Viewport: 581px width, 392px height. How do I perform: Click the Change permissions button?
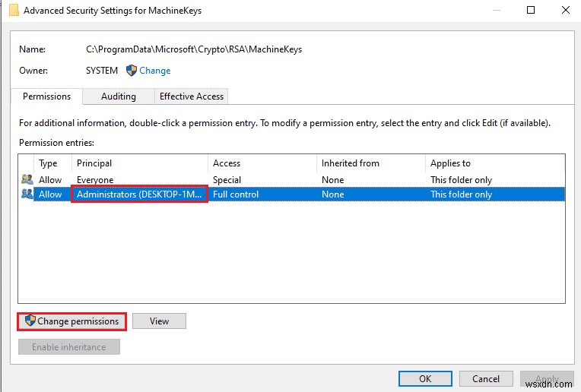tap(73, 321)
